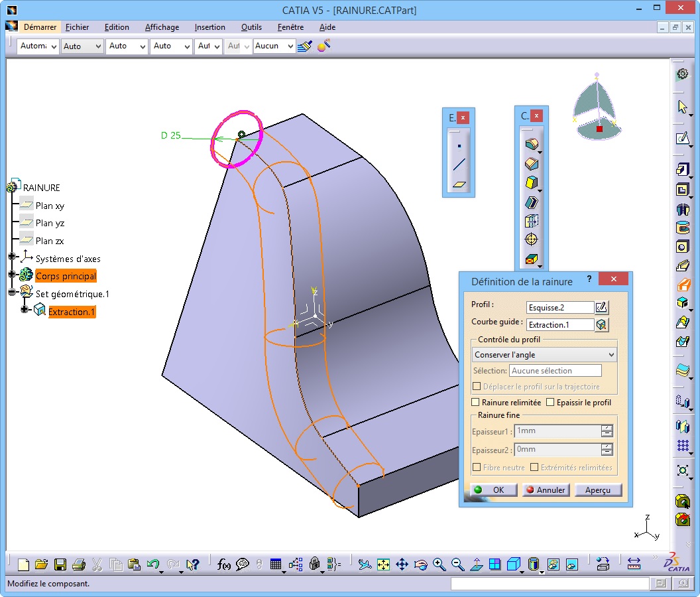Select Plan yz in the specification tree
Image resolution: width=700 pixels, height=597 pixels.
[50, 223]
